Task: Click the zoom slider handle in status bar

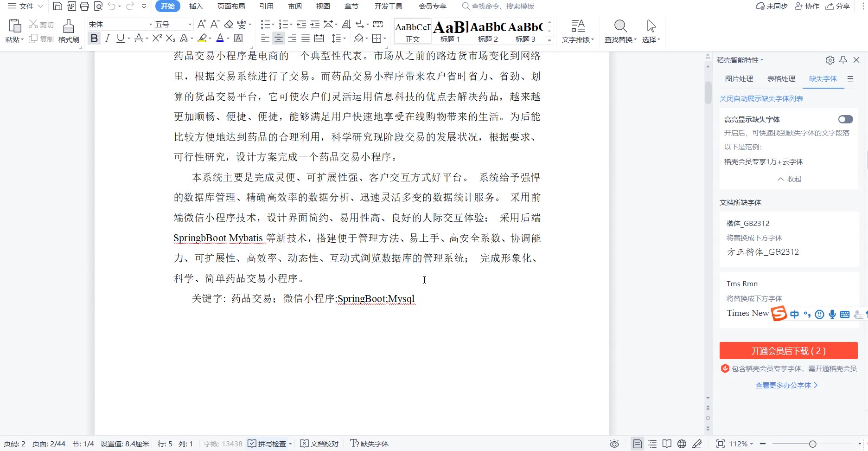Action: click(x=812, y=444)
